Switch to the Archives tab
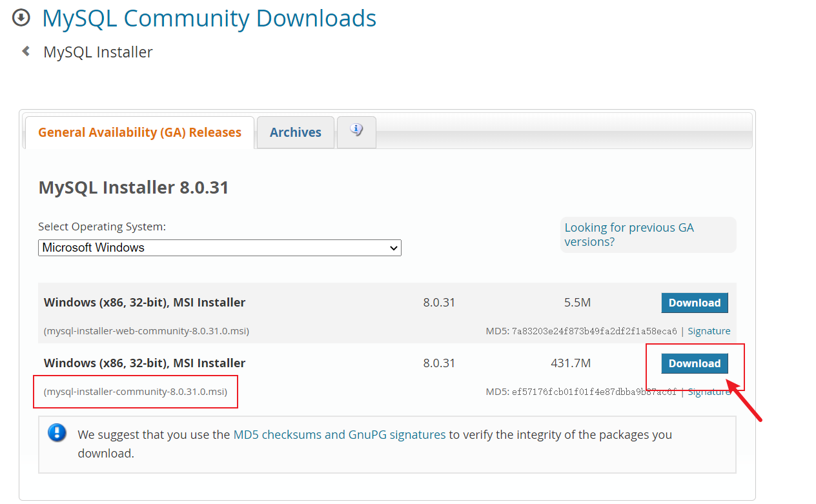Screen dimensions: 816x504 tap(296, 132)
